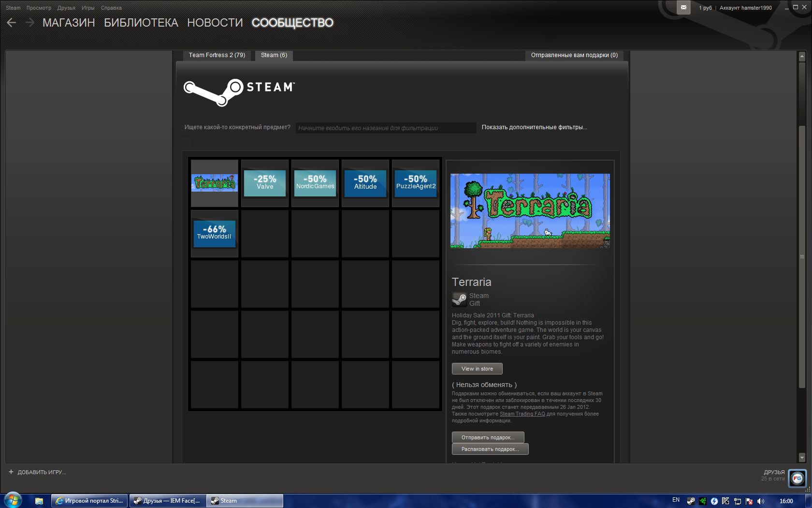Select the -50% NordicGames coupon
The width and height of the screenshot is (812, 508).
click(x=315, y=183)
